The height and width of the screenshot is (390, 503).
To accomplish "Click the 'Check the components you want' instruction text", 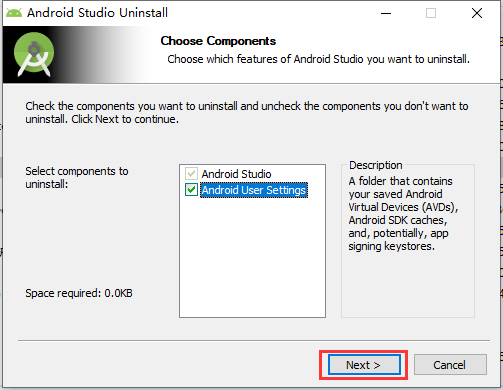I will (x=247, y=112).
